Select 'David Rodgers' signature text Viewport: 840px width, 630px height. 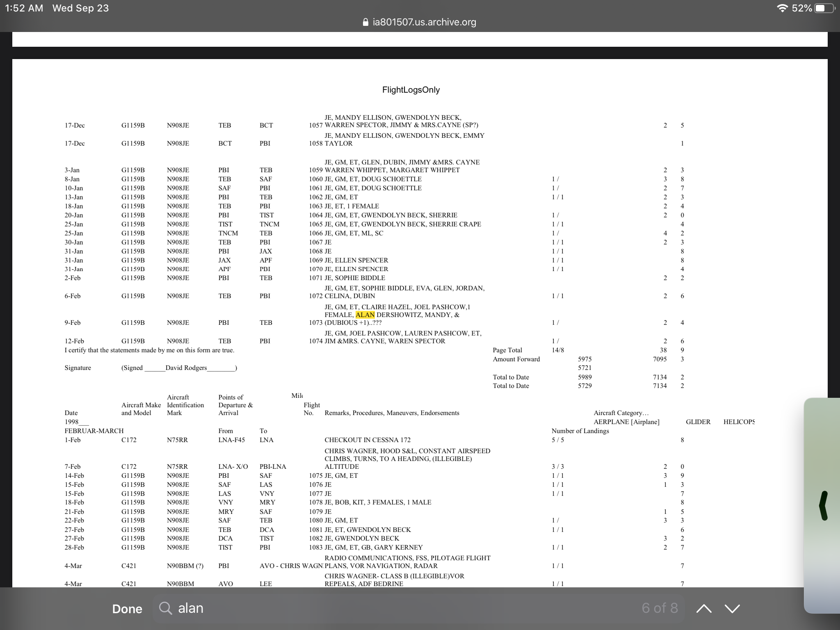pos(186,368)
